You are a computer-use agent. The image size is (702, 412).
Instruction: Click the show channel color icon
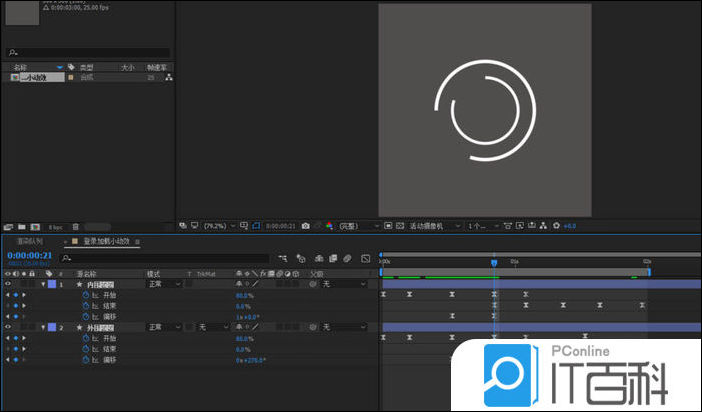[329, 226]
